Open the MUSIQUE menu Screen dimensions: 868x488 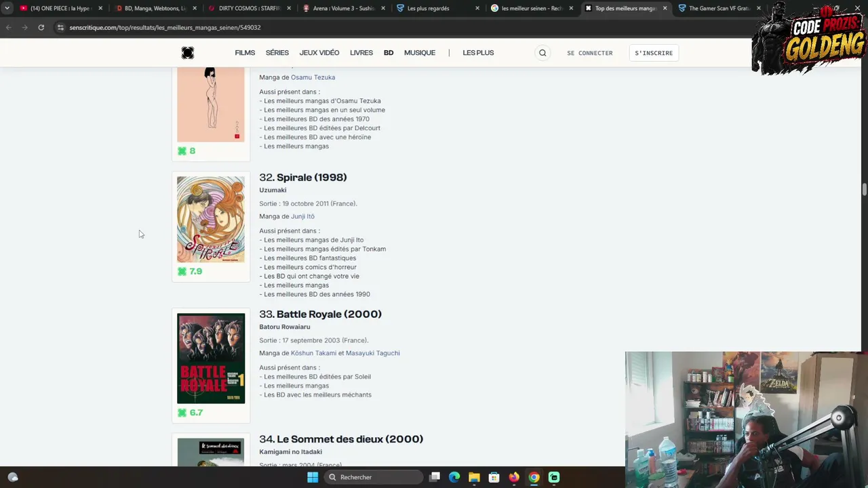pos(420,53)
